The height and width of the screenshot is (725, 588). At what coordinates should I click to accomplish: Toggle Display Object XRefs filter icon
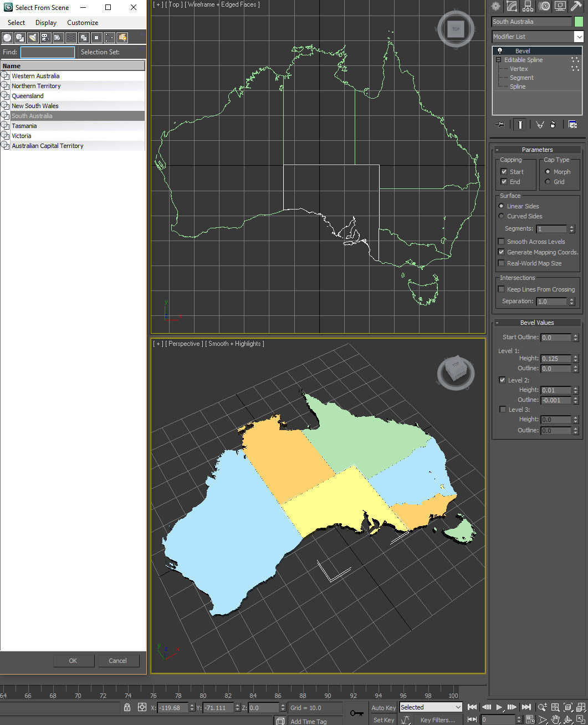point(96,38)
